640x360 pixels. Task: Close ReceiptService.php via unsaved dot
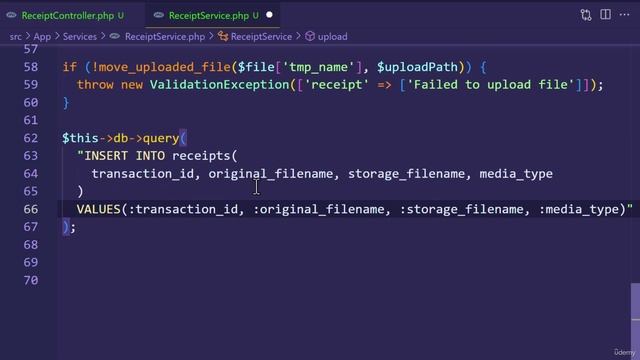[x=269, y=15]
